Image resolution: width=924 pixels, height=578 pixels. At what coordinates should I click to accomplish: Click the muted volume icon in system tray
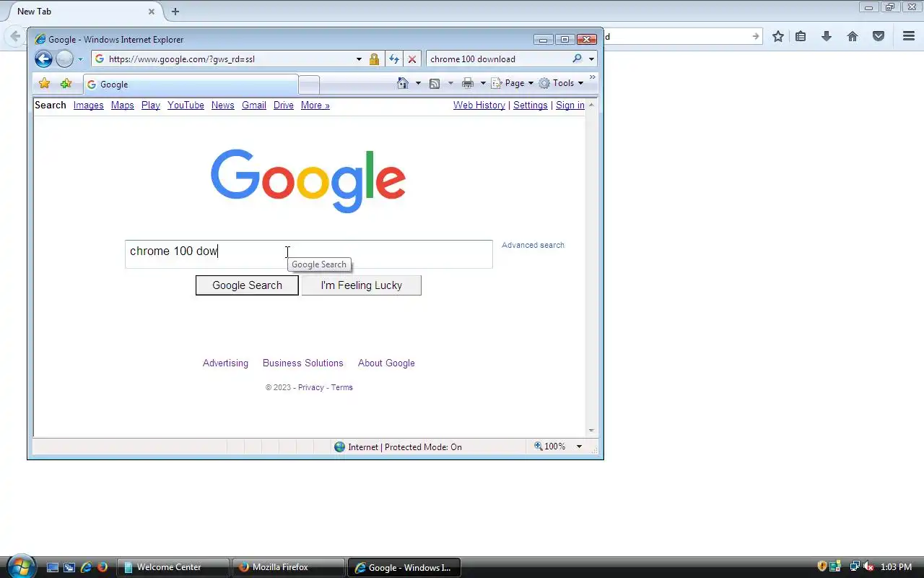868,567
